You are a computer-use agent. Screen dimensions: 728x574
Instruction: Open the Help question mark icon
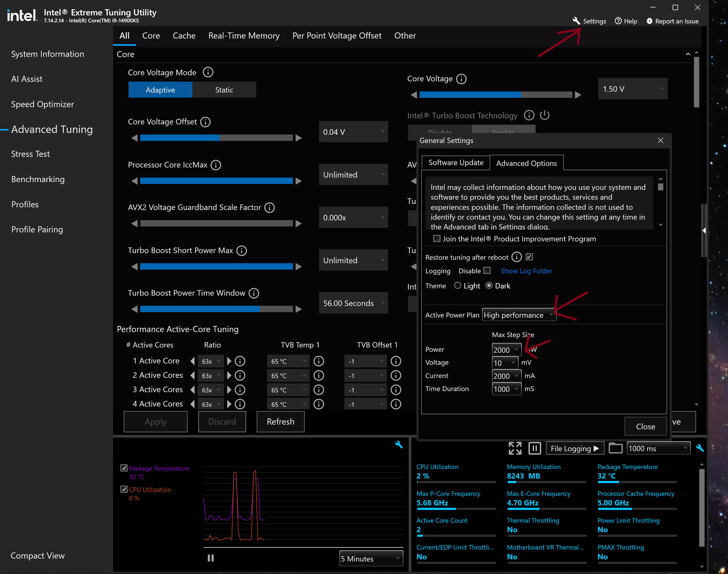(x=618, y=21)
